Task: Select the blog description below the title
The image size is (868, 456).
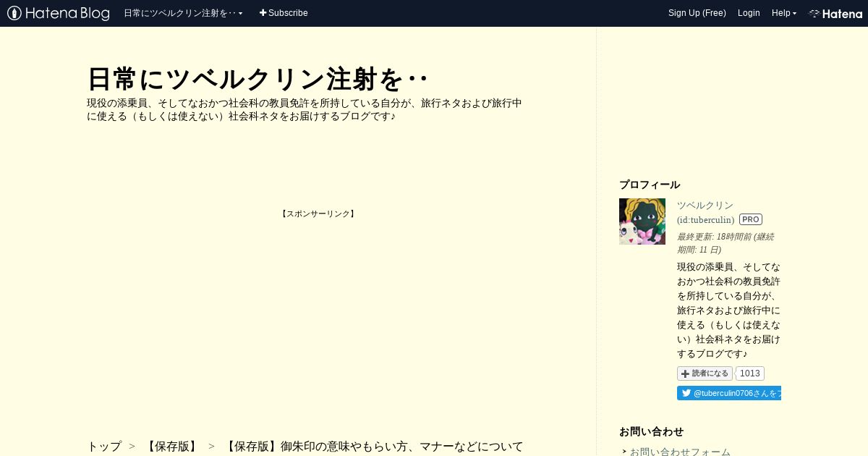Action: (305, 109)
